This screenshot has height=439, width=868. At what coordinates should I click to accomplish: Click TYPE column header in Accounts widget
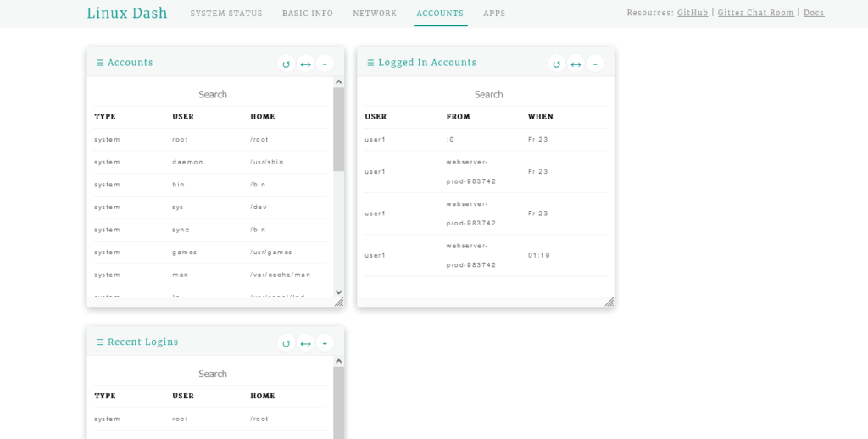(105, 117)
